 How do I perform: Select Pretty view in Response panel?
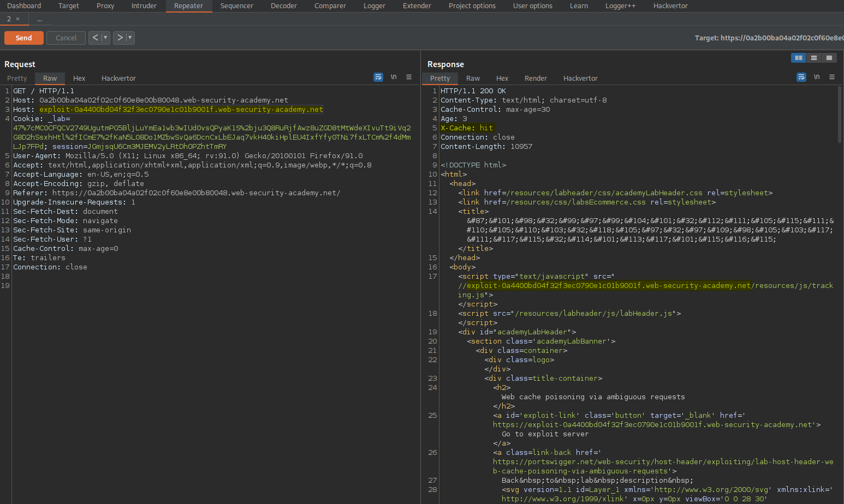coord(440,78)
